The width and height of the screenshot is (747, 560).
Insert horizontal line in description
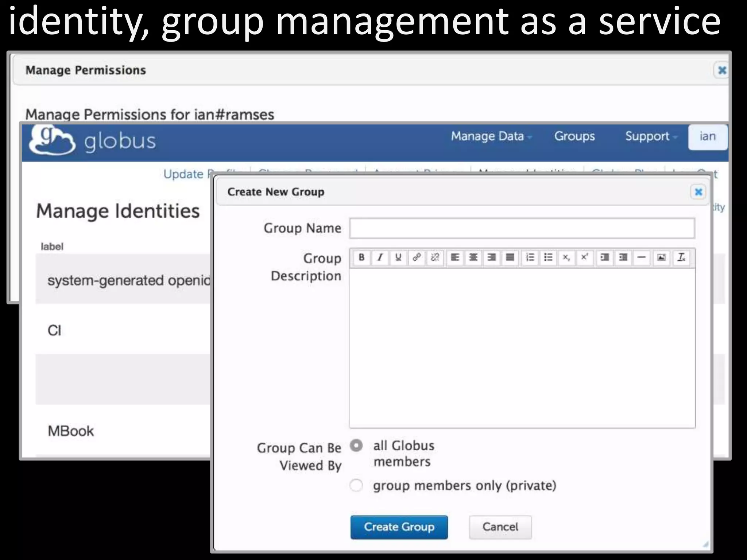(642, 257)
